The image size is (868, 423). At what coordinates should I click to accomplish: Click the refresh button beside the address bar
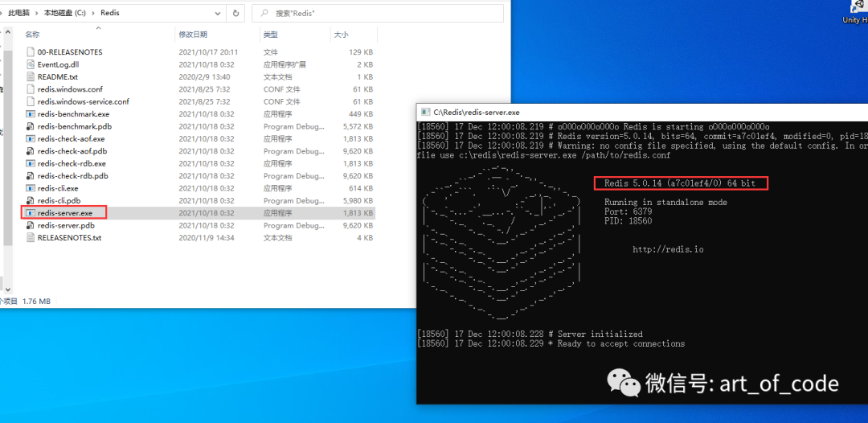coord(236,13)
